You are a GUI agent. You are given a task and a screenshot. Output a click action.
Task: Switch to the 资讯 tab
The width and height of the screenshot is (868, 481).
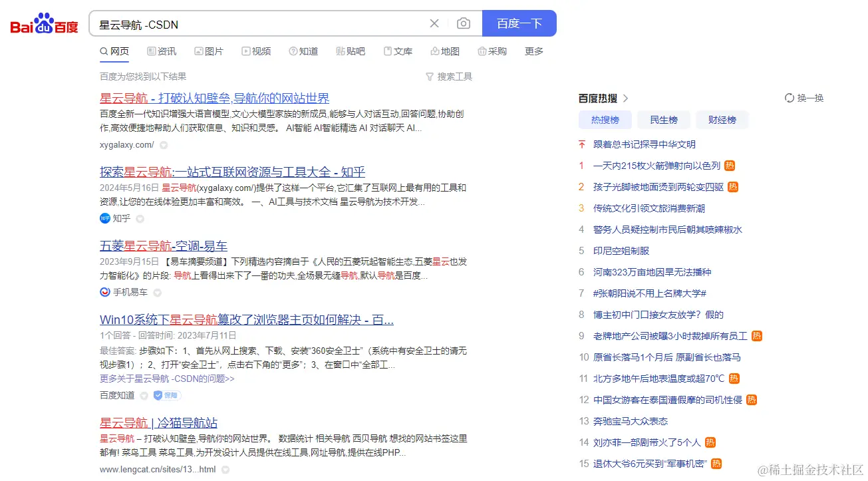(162, 51)
